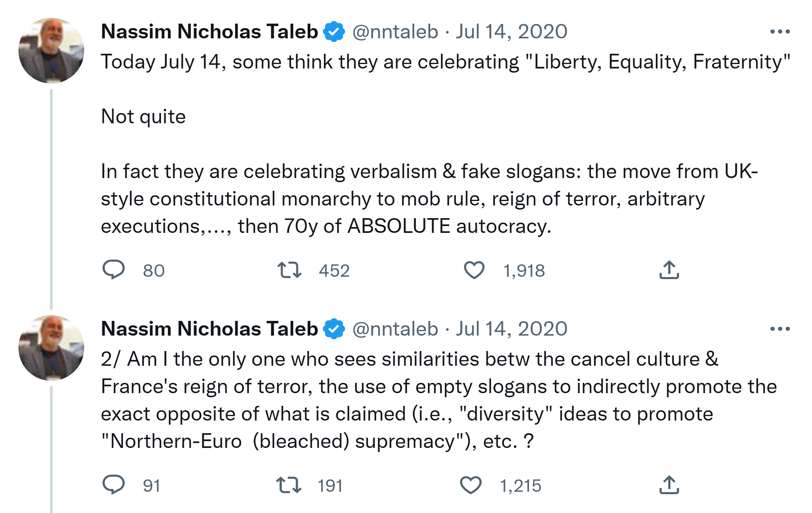Click the verified badge on first tweet
The image size is (812, 513).
334,32
